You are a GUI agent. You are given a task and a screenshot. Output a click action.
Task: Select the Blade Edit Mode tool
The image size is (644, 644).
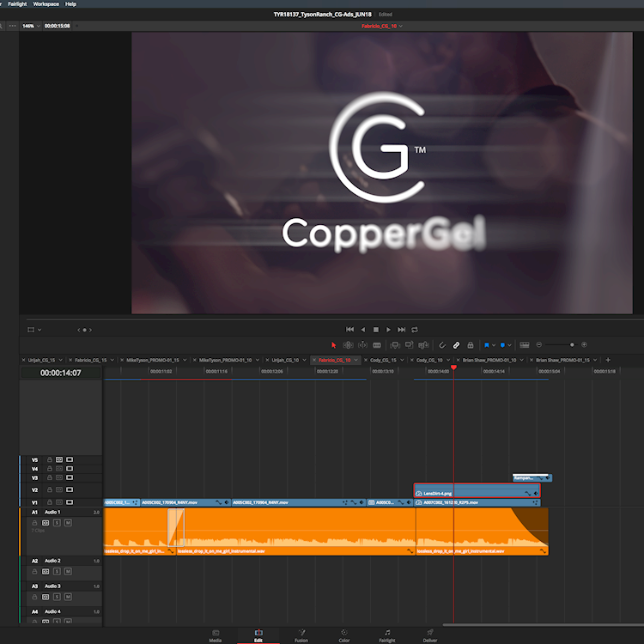point(377,345)
